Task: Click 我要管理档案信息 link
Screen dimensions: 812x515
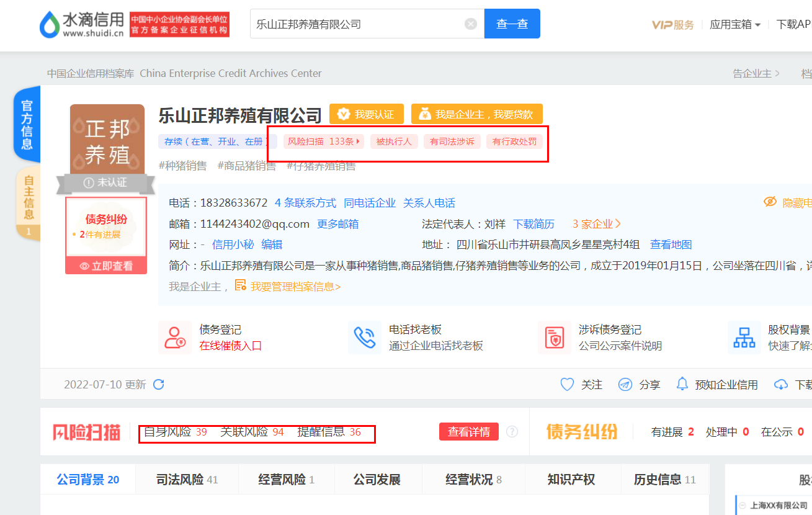Action: 296,287
